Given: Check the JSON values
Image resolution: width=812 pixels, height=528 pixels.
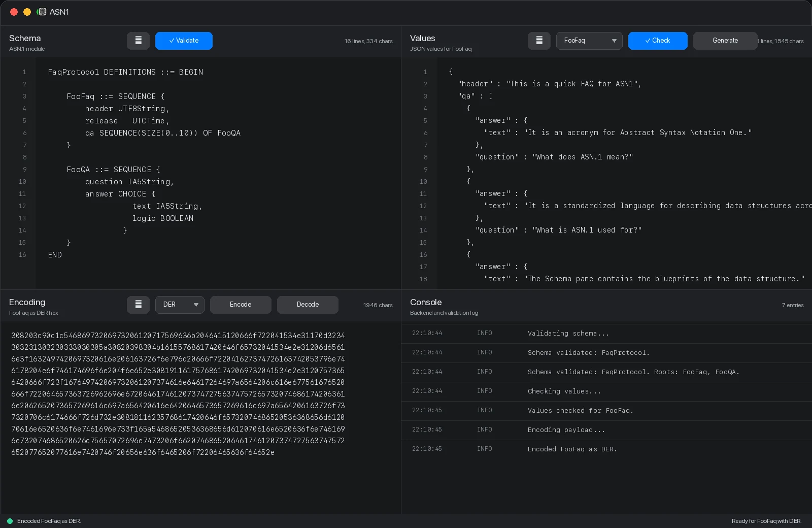Looking at the screenshot, I should coord(658,41).
